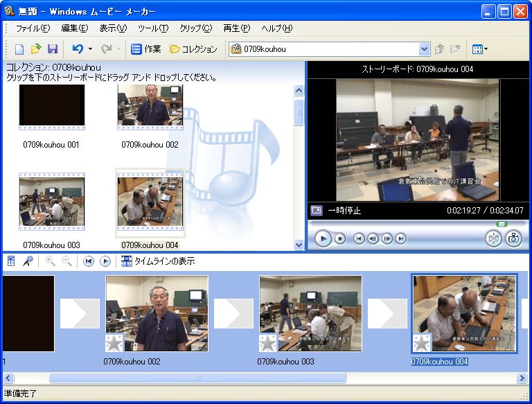Click the Set Audio Levels icon

pyautogui.click(x=11, y=261)
